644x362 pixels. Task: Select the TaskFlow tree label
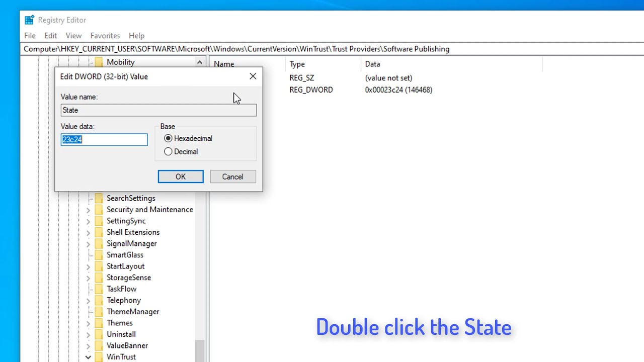coord(121,289)
